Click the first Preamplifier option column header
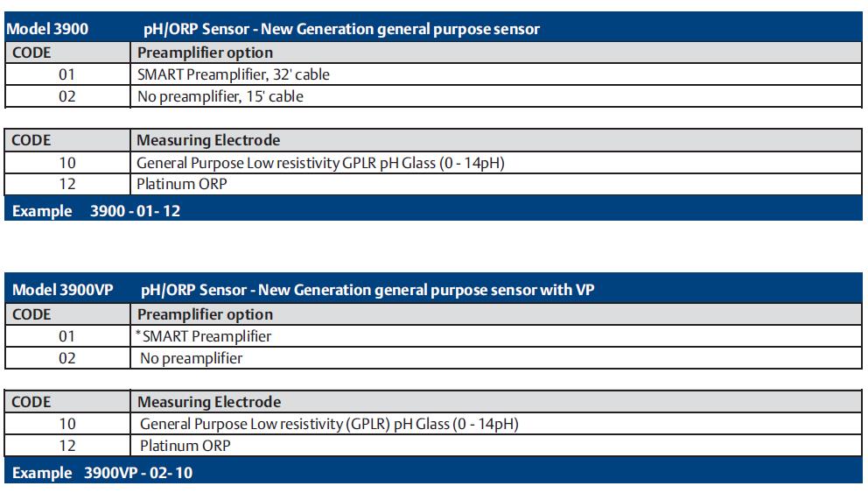The height and width of the screenshot is (493, 868). point(205,53)
